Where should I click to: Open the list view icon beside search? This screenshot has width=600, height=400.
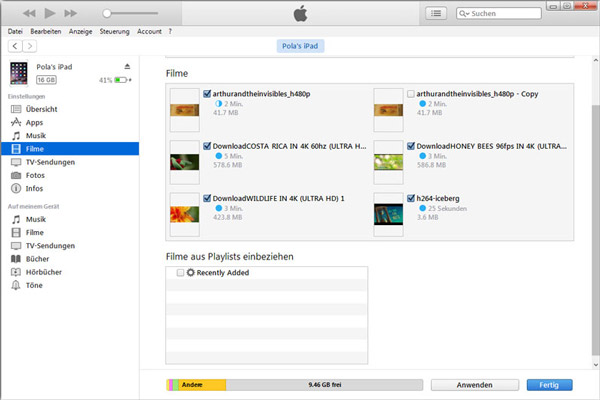point(436,14)
